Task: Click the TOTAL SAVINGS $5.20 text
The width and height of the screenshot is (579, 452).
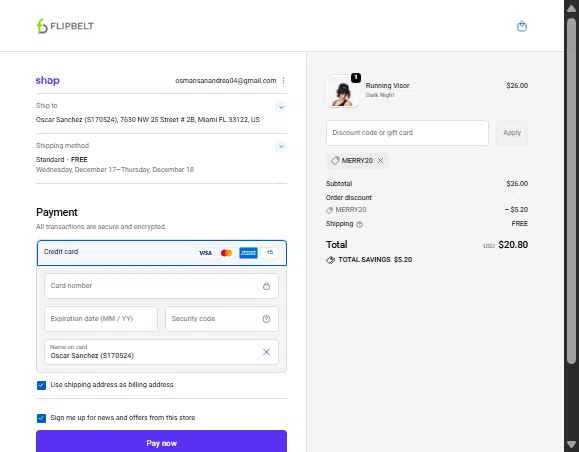Action: [x=375, y=260]
